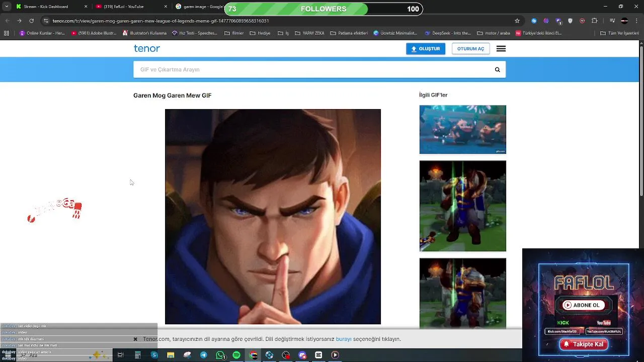
Task: Open the Calculator from the taskbar
Action: [137, 355]
